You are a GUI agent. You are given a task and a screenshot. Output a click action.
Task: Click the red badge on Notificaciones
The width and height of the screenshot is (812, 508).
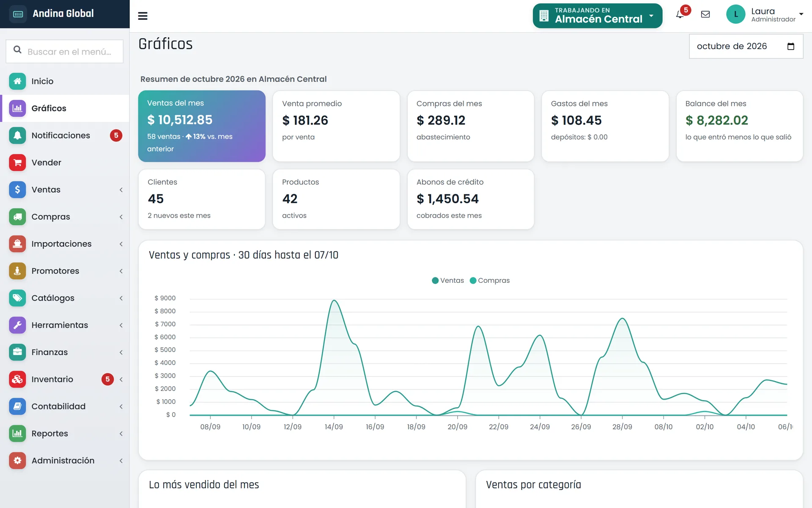click(x=116, y=135)
